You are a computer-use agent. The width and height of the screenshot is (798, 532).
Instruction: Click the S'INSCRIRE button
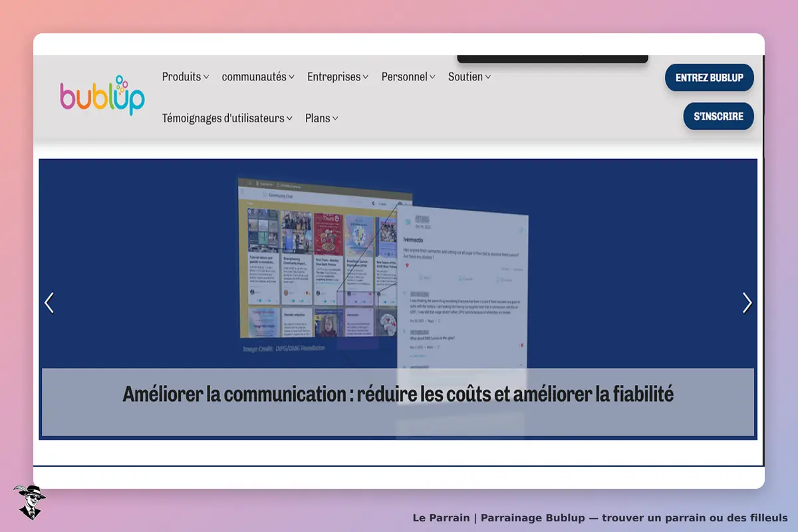pos(719,116)
